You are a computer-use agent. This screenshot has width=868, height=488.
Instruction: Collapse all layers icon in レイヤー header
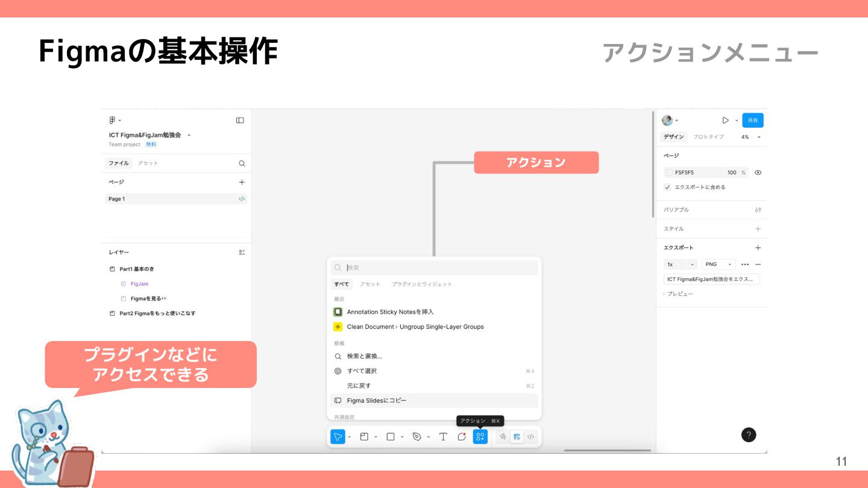pyautogui.click(x=242, y=252)
